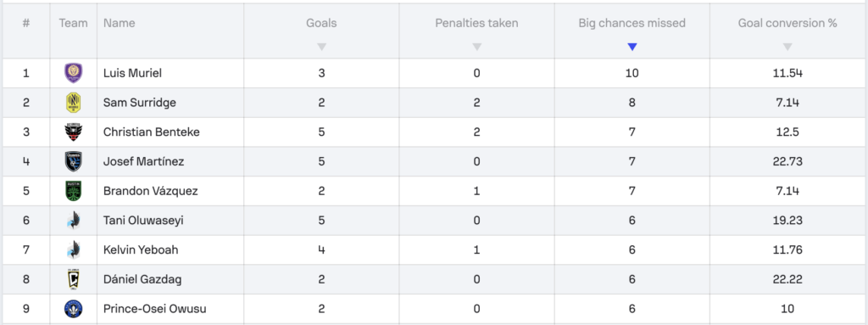868x325 pixels.
Task: Open Christian Benteke player link
Action: (x=152, y=132)
